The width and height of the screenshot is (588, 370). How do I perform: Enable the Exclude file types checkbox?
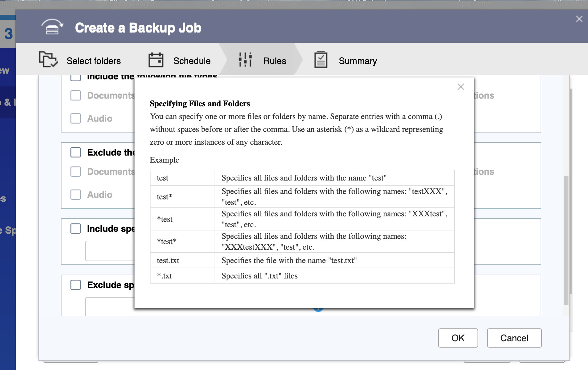point(76,152)
